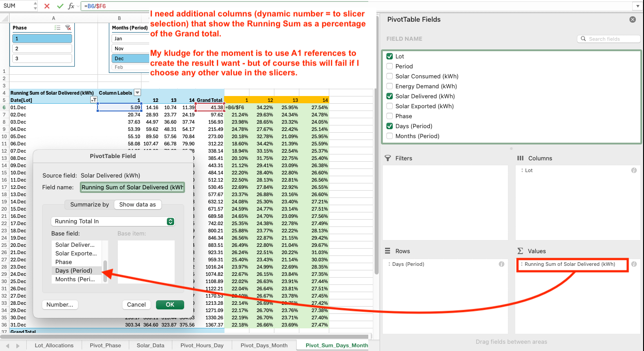This screenshot has width=644, height=351.
Task: Open Insert Function using the fx icon
Action: pyautogui.click(x=70, y=6)
